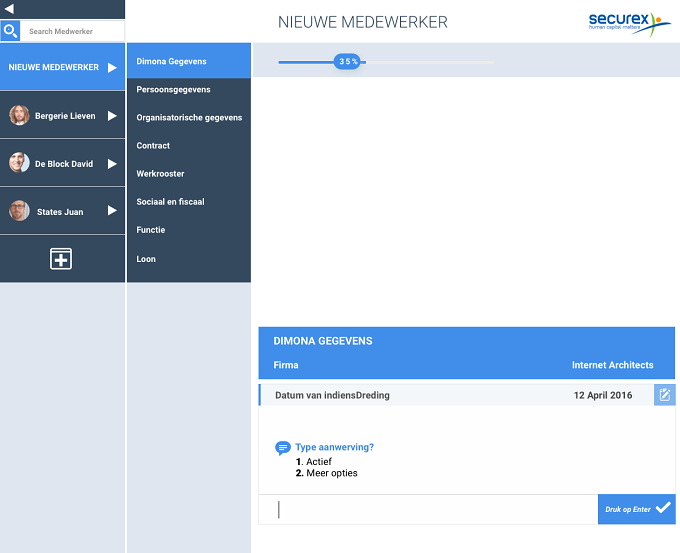Click Bergerie Lieven's avatar photo

pos(20,115)
